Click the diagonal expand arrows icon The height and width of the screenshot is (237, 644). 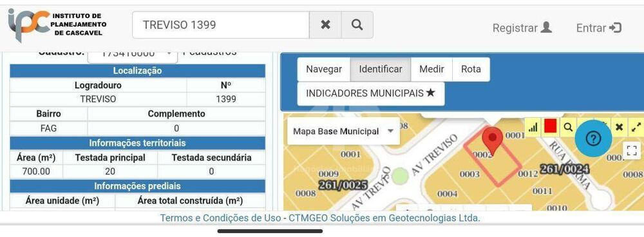636,128
